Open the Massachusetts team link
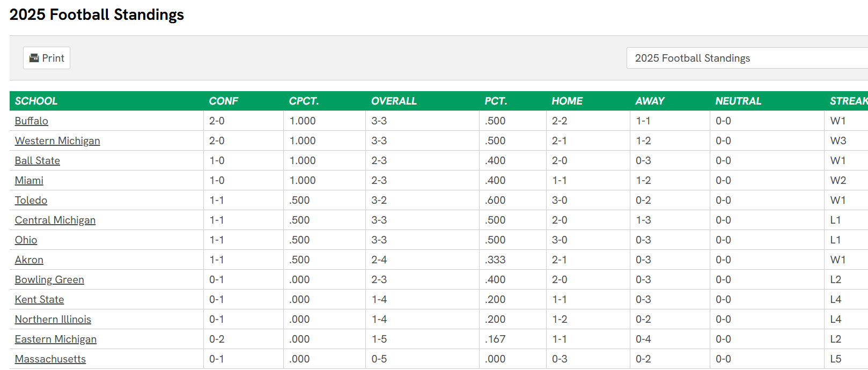868x370 pixels. [50, 359]
